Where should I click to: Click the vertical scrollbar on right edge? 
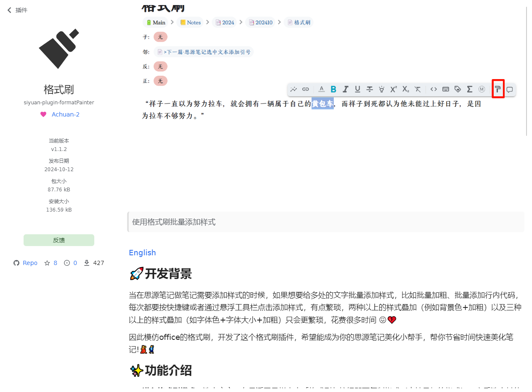(x=527, y=72)
